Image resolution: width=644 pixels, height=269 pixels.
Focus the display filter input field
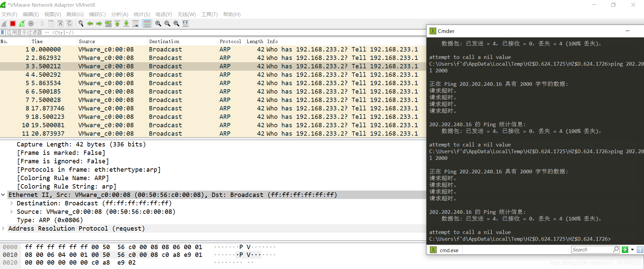pyautogui.click(x=215, y=32)
